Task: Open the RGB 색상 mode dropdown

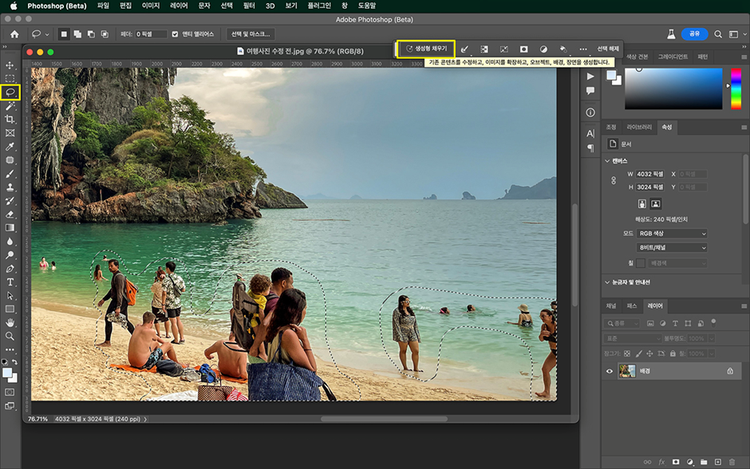Action: click(x=672, y=233)
